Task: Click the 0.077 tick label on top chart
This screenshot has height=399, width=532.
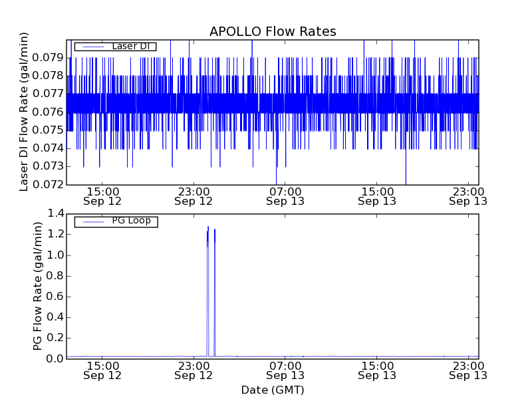Action: pyautogui.click(x=48, y=94)
